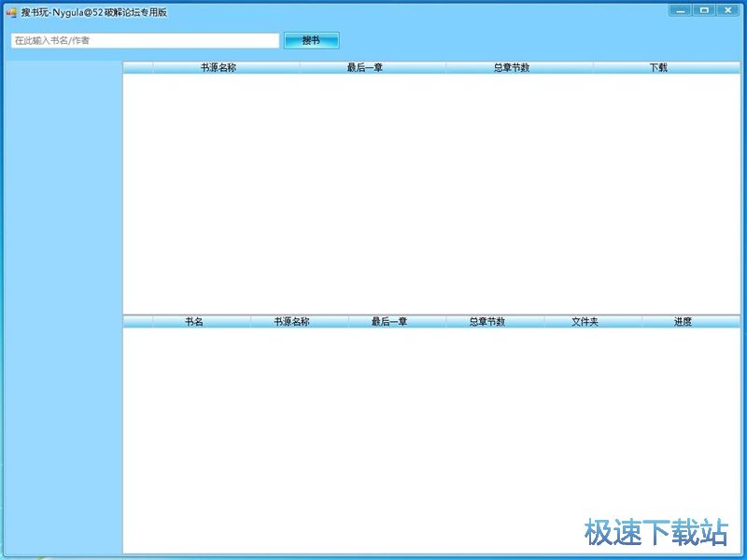
Task: Click the app icon in title bar
Action: tap(11, 12)
